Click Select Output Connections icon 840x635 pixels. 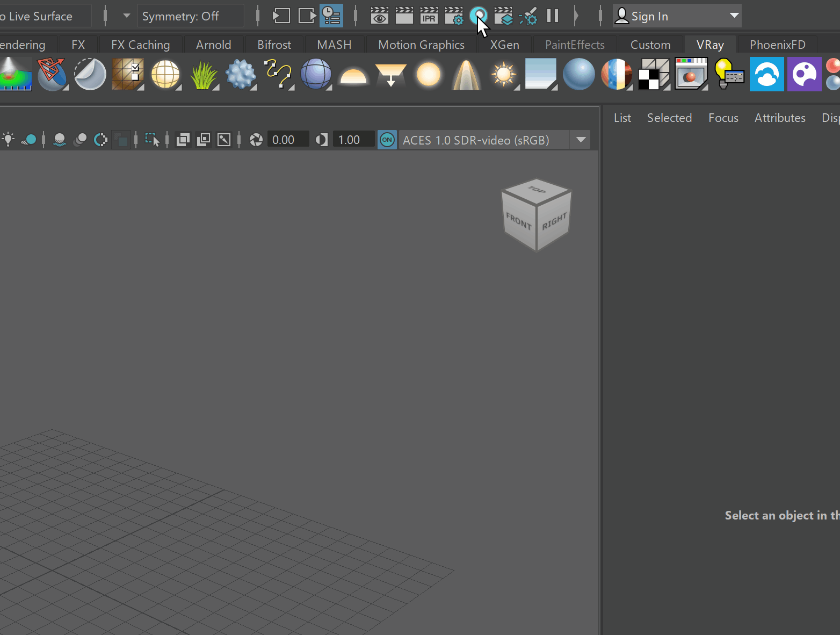[x=307, y=16]
